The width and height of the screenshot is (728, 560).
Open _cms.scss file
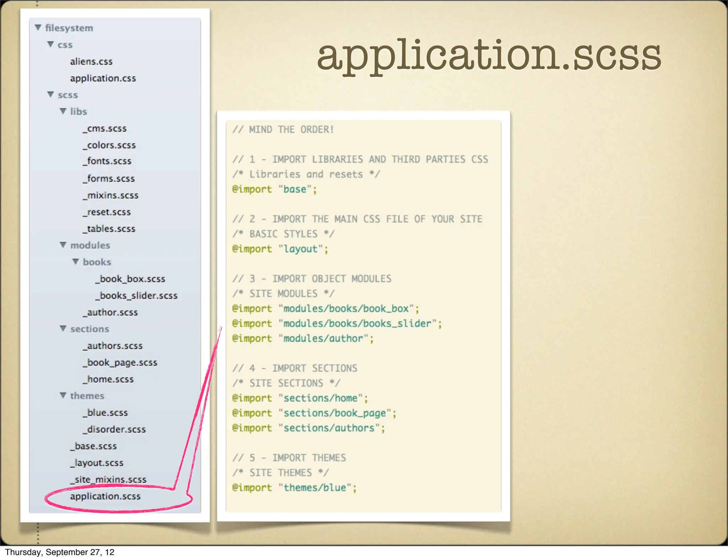pyautogui.click(x=105, y=129)
